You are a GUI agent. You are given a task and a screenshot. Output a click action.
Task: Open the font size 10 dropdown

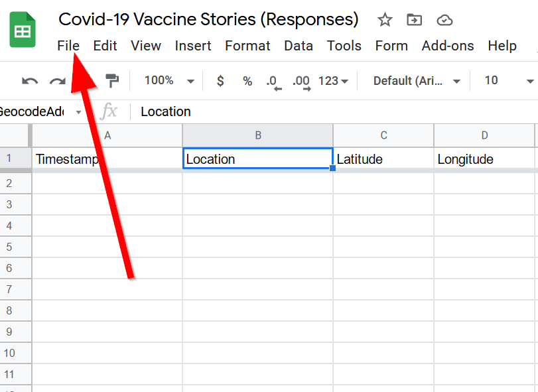(508, 81)
